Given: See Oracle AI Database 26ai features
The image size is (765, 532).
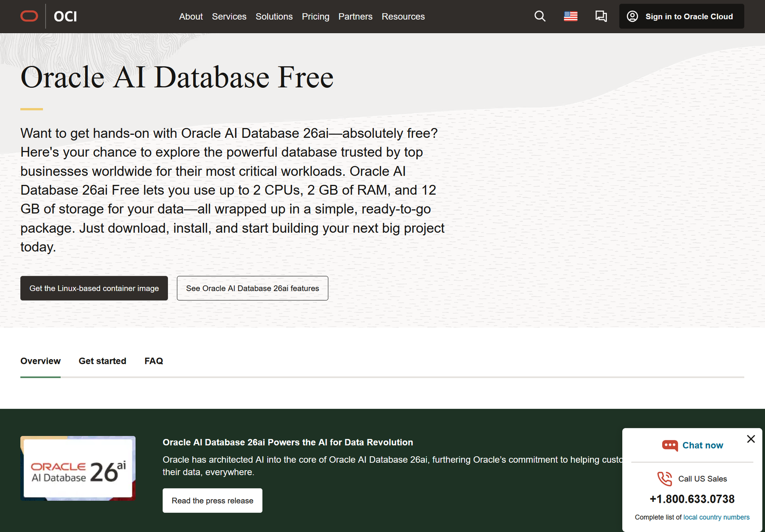Looking at the screenshot, I should (252, 288).
